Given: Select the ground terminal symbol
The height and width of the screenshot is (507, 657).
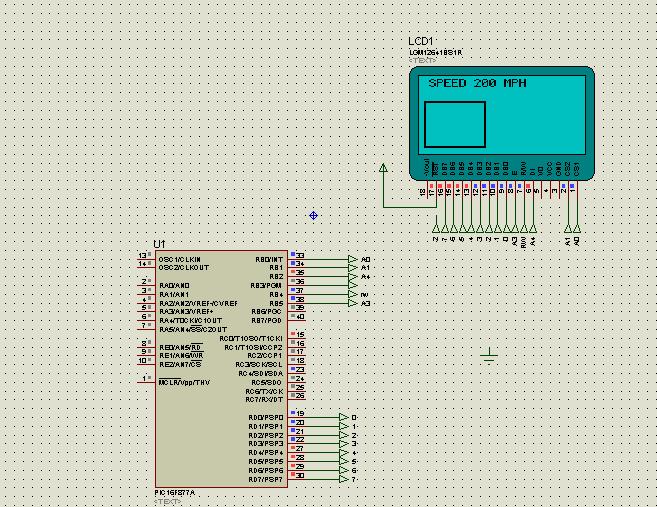Looking at the screenshot, I should [x=489, y=355].
